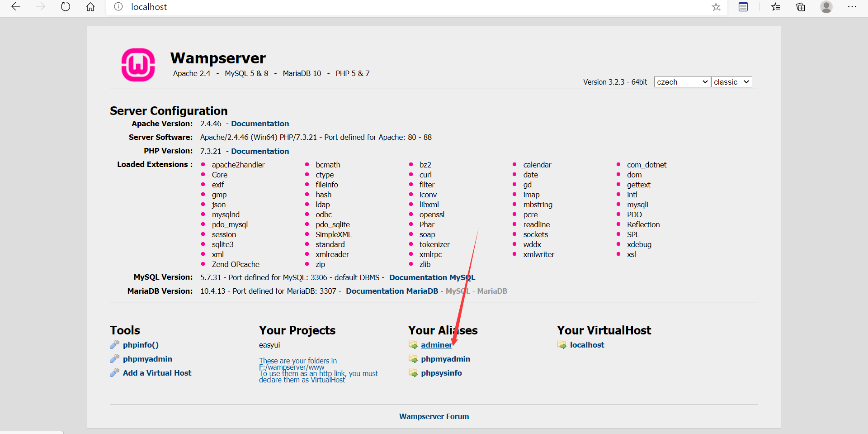
Task: Click the tokenizer extension entry
Action: tap(434, 244)
